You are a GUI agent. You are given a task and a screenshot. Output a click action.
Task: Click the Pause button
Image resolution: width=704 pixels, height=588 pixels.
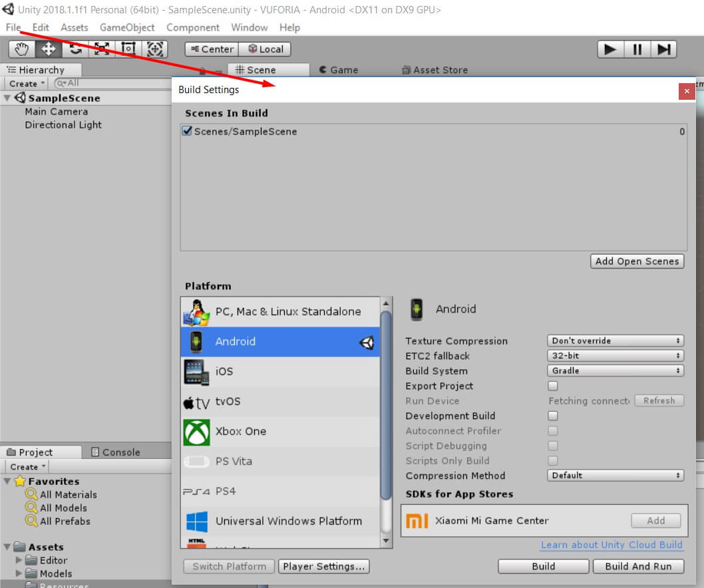coord(637,49)
